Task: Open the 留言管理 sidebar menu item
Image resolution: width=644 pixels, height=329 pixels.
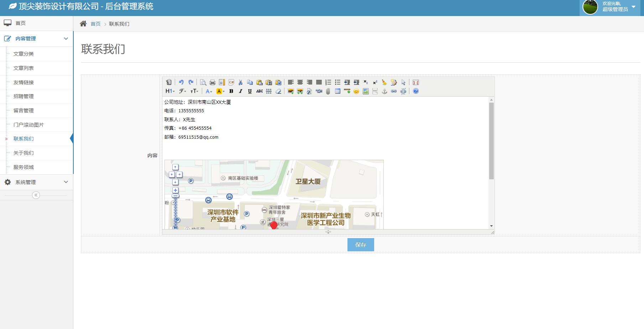Action: [x=23, y=110]
